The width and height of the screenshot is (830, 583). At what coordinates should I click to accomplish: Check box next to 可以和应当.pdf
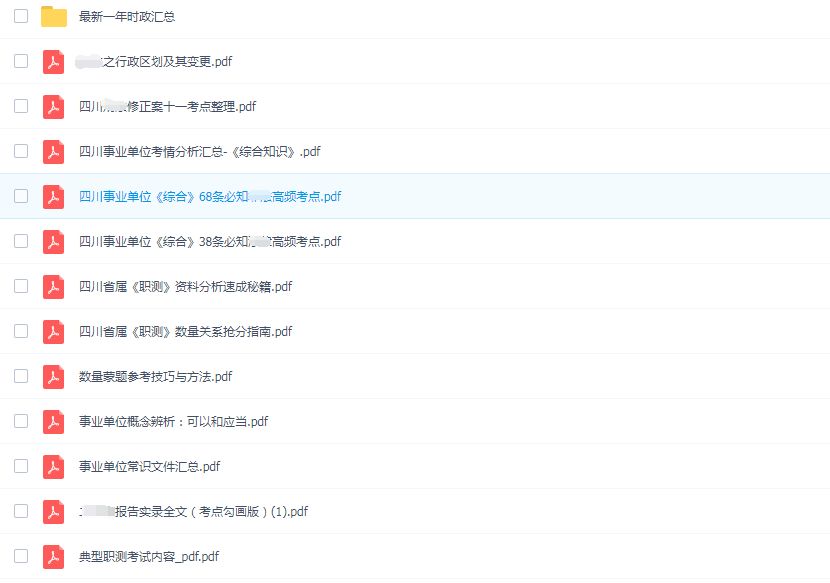pyautogui.click(x=21, y=421)
